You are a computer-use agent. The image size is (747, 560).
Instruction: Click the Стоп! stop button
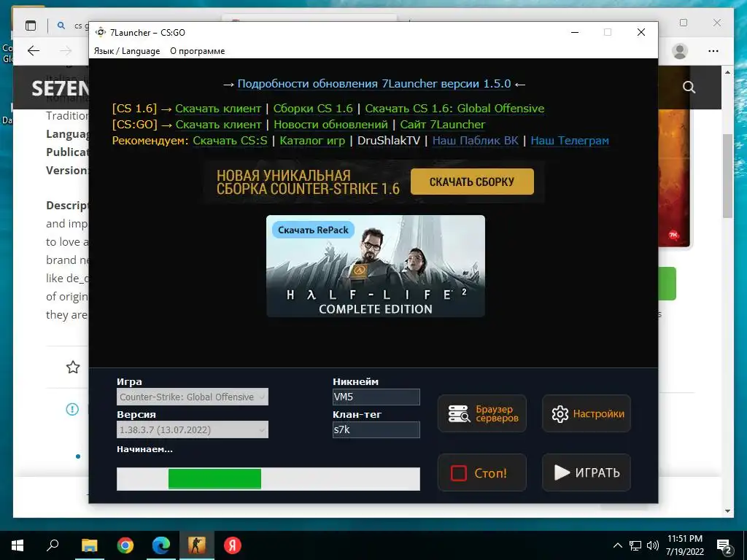tap(482, 472)
